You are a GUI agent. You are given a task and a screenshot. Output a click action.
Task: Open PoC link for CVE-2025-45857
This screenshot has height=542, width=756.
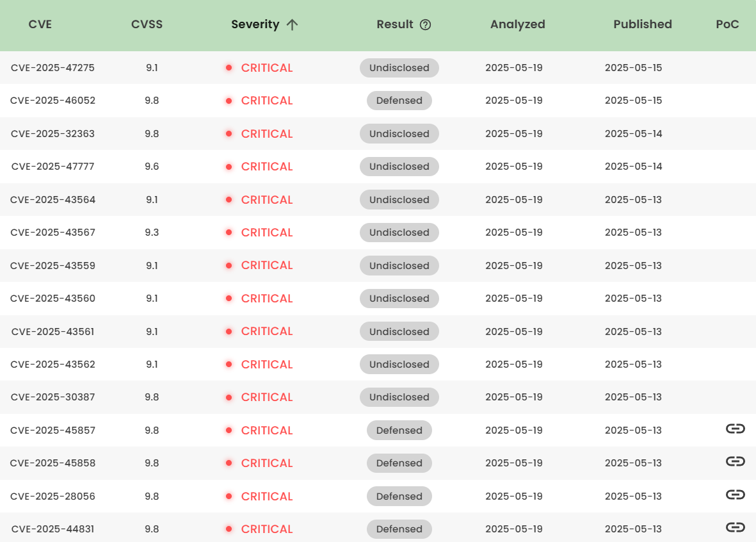click(x=735, y=429)
